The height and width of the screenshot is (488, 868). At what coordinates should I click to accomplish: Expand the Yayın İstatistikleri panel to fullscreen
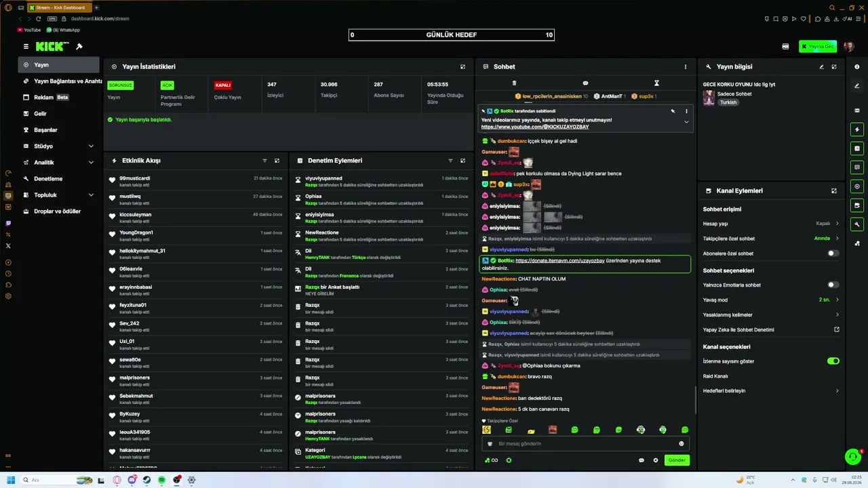point(463,66)
